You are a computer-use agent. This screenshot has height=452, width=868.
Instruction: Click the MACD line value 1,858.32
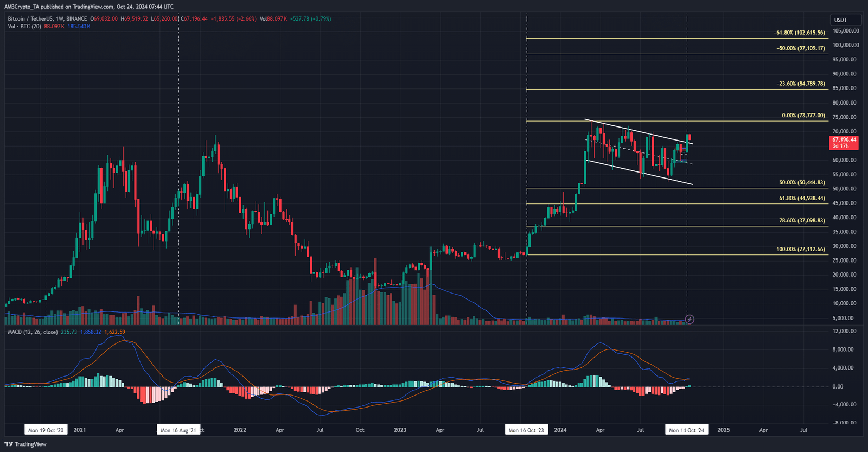[x=91, y=332]
